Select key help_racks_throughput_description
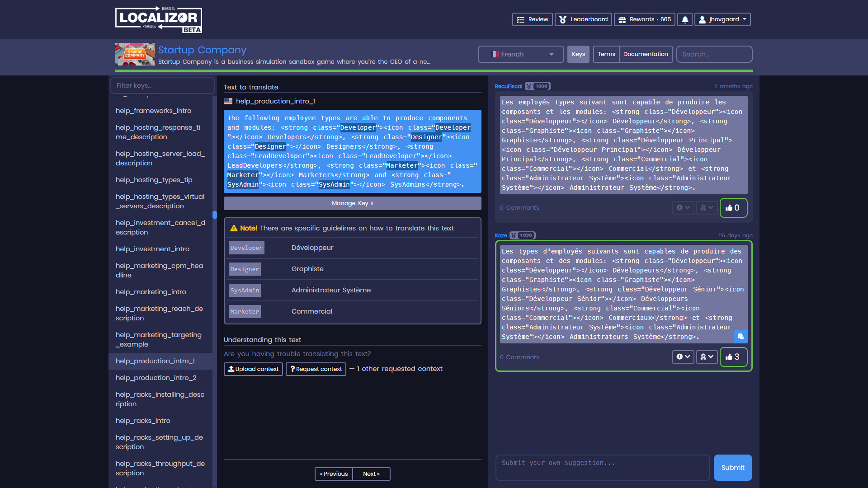The width and height of the screenshot is (868, 488). [160, 469]
